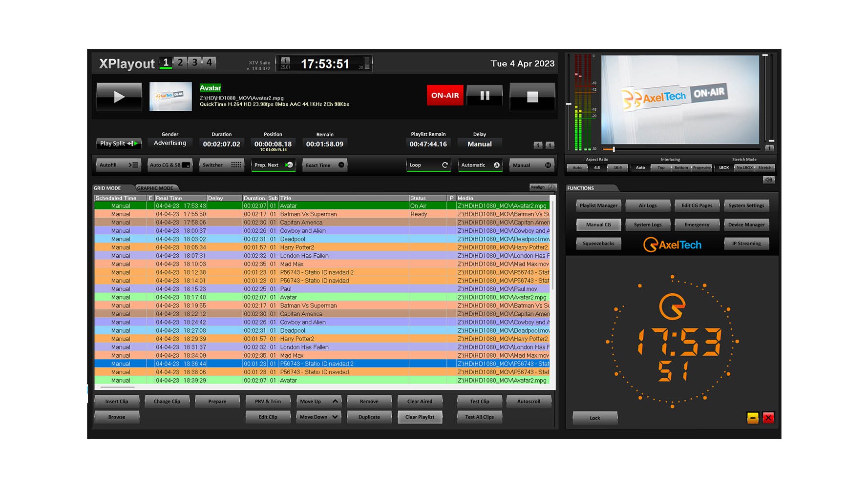This screenshot has height=488, width=868.
Task: Set interlacing to Progressive
Action: tap(702, 167)
